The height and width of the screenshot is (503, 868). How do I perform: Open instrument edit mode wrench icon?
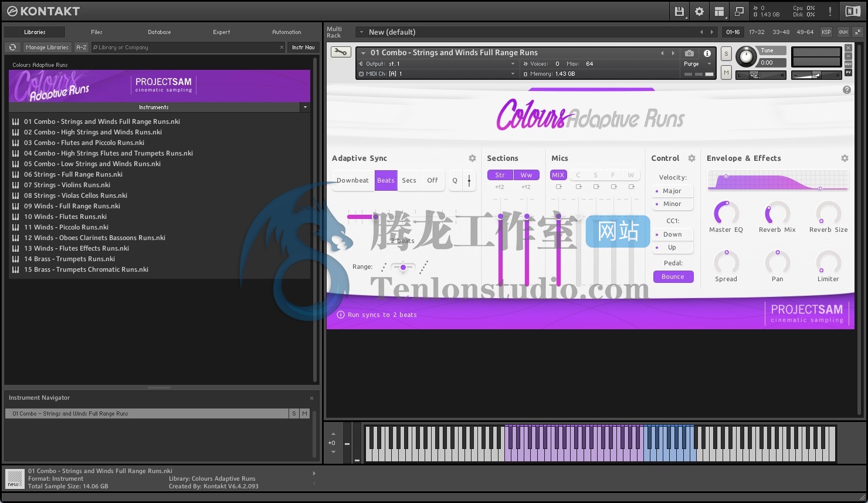[x=340, y=52]
